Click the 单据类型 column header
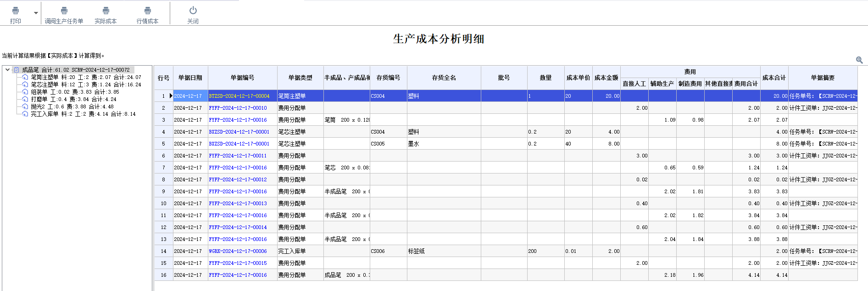868x291 pixels. tap(300, 78)
